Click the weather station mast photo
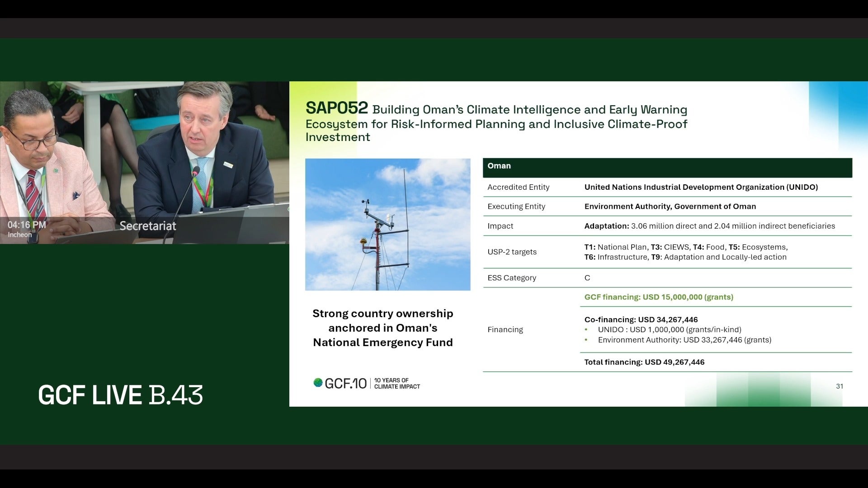Image resolution: width=868 pixels, height=488 pixels. pyautogui.click(x=388, y=224)
